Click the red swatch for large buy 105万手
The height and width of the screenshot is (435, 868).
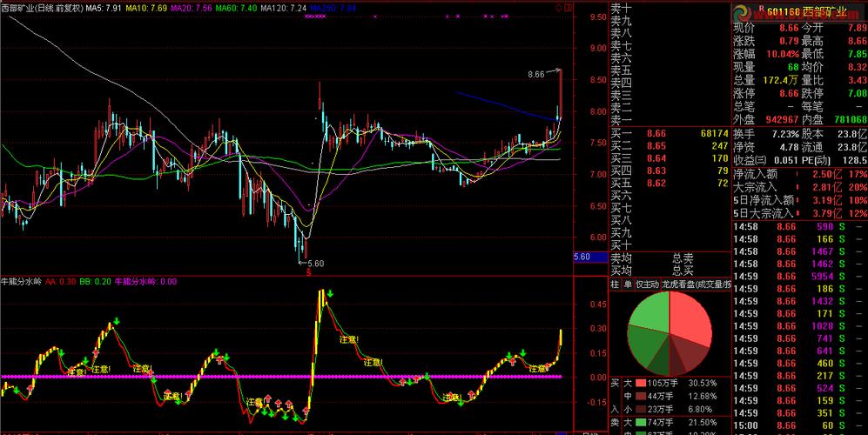pos(640,382)
